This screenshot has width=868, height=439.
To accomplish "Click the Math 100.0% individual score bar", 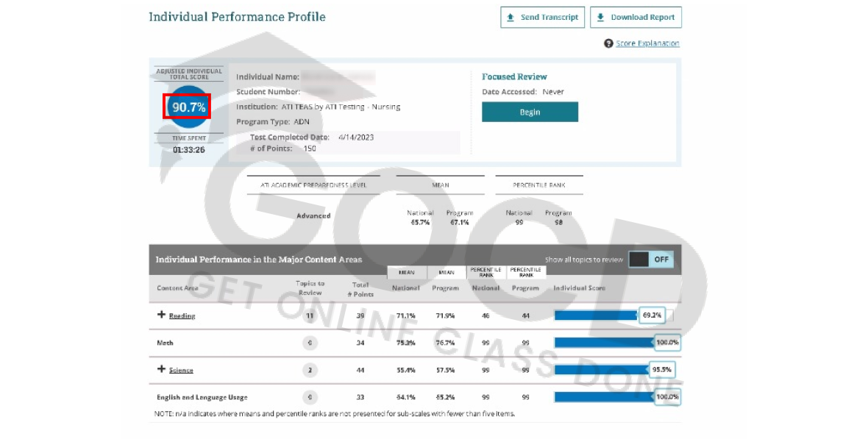I will point(605,343).
